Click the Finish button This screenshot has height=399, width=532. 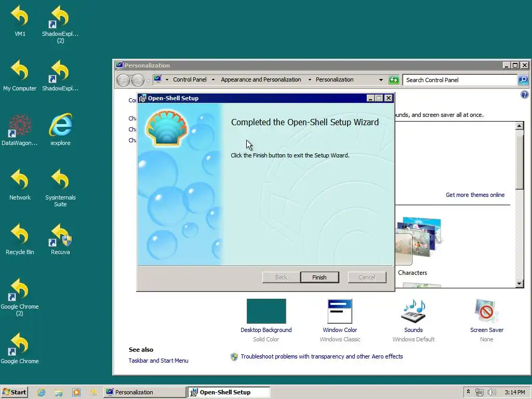(320, 277)
